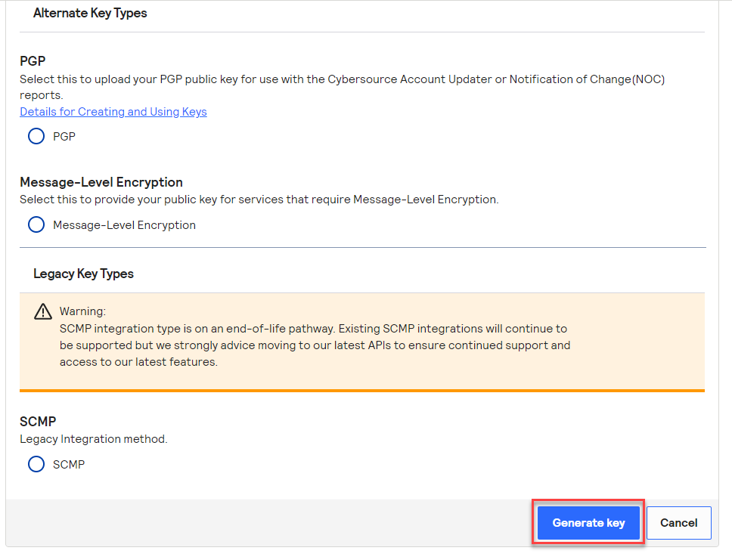Select the PGP radio button
The image size is (732, 560).
[36, 136]
